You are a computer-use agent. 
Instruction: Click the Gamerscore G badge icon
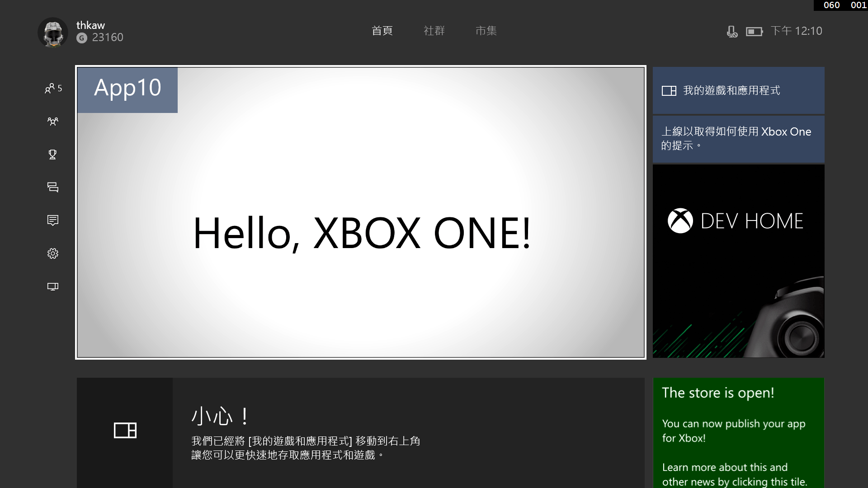82,38
